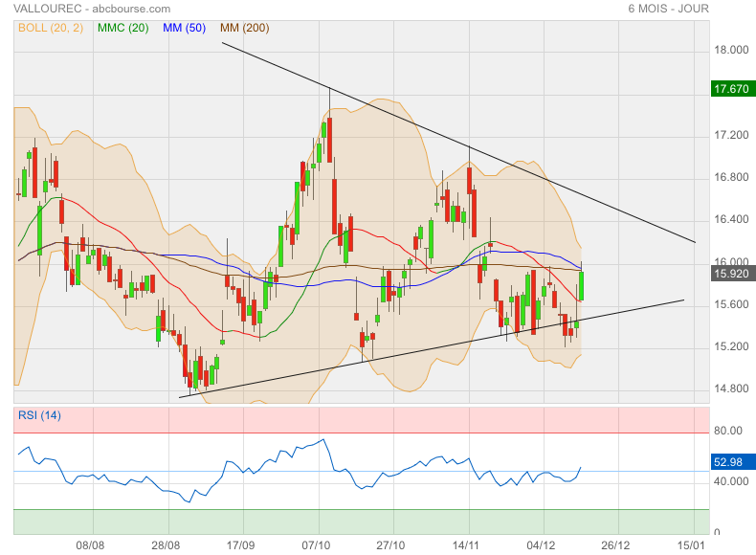Image resolution: width=756 pixels, height=555 pixels.
Task: Click the 14/11 date label
Action: point(466,545)
